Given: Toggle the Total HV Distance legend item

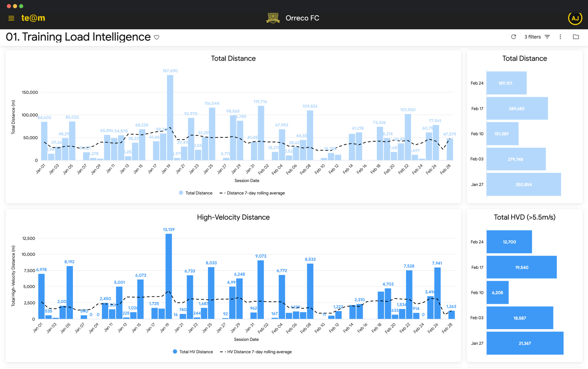Looking at the screenshot, I should 193,352.
